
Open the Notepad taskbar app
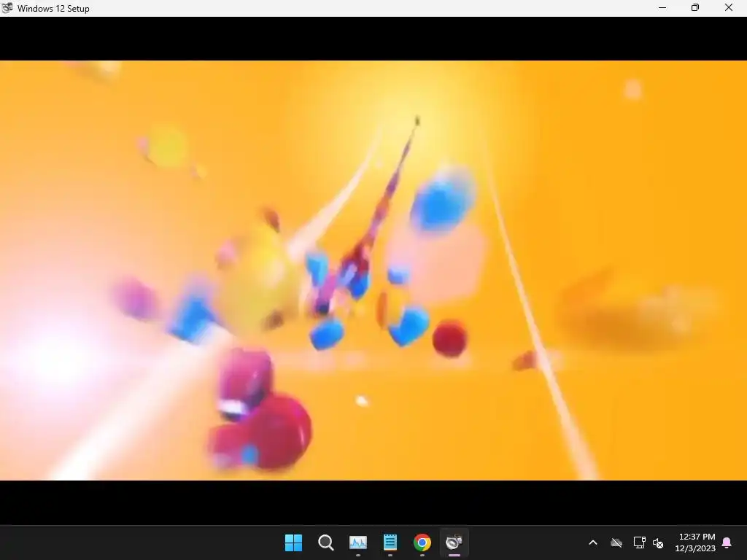coord(390,542)
